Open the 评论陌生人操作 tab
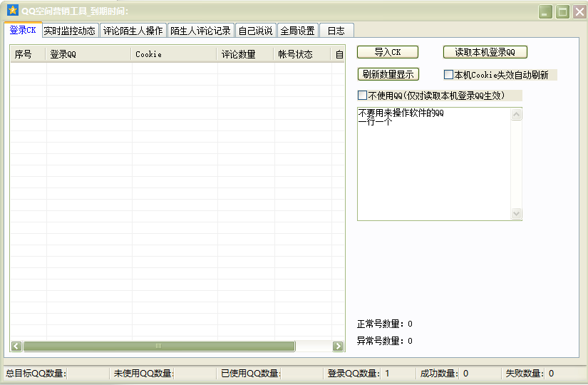This screenshot has width=588, height=385. point(133,31)
